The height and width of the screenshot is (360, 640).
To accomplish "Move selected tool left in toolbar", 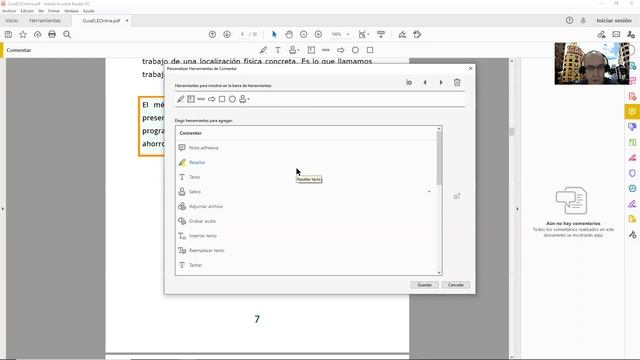I will (x=425, y=82).
